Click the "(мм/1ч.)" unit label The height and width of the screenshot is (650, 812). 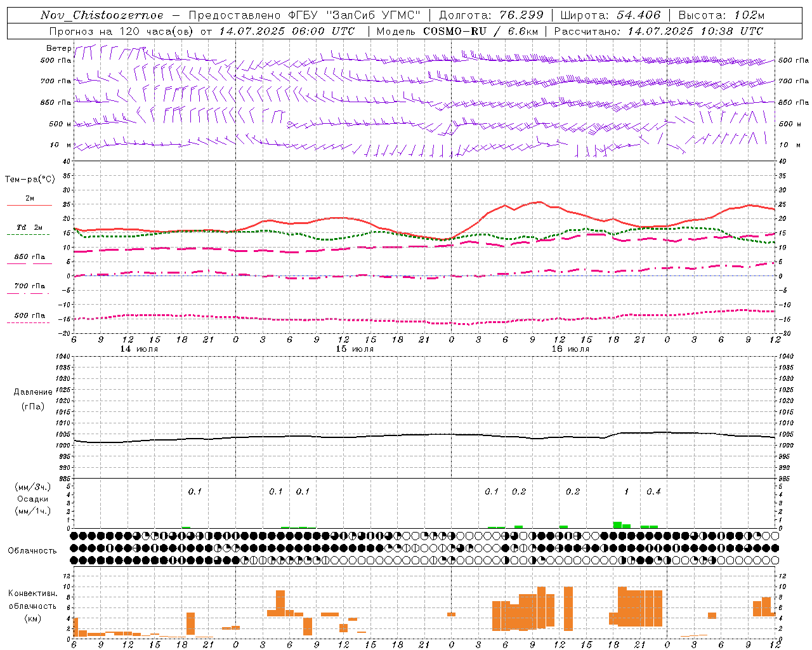(x=32, y=511)
